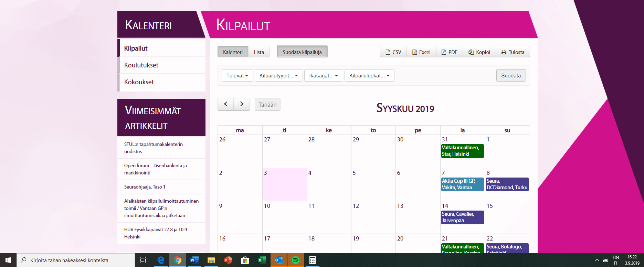Open Calculator from the taskbar
The image size is (644, 267).
pyautogui.click(x=312, y=260)
